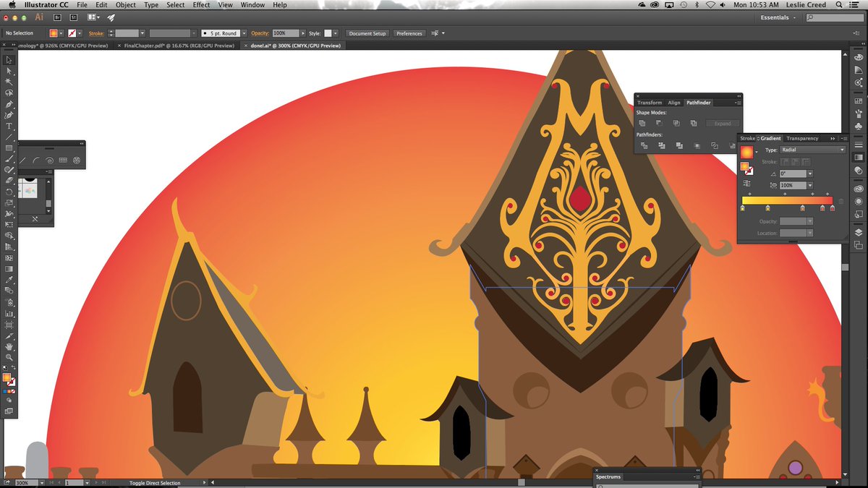868x488 pixels.
Task: Select the Lasso tool
Action: (x=9, y=93)
